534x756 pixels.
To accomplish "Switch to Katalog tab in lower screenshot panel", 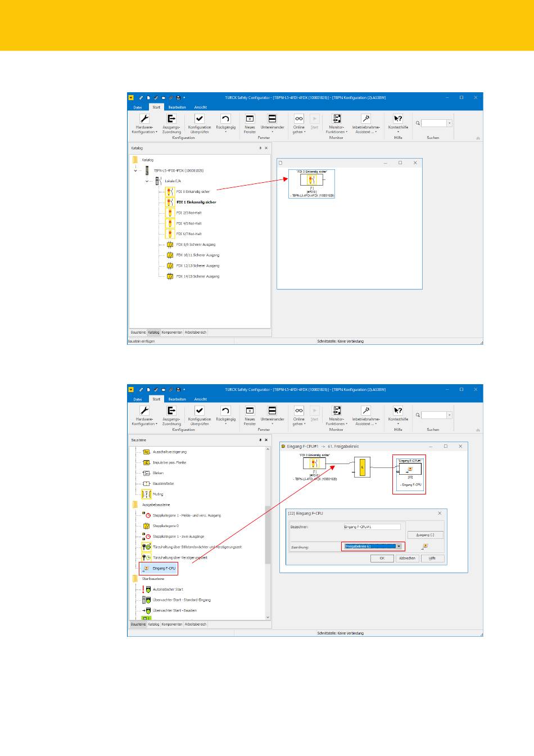I will pos(153,624).
